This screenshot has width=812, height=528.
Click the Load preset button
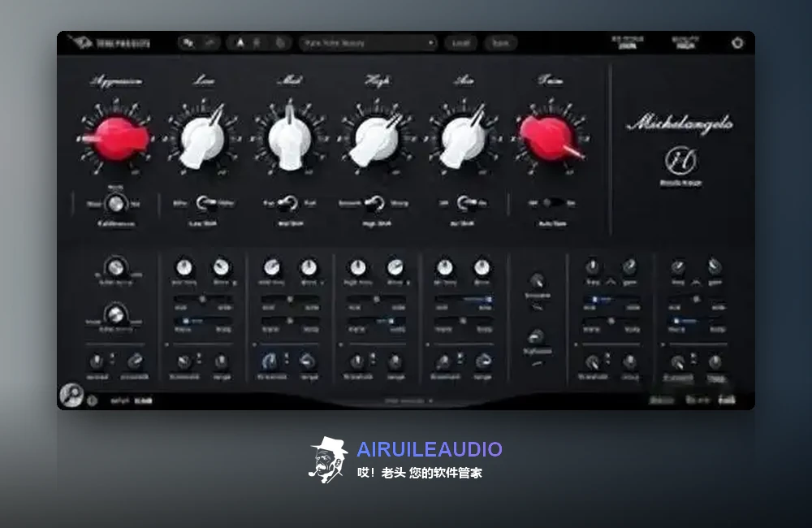460,43
